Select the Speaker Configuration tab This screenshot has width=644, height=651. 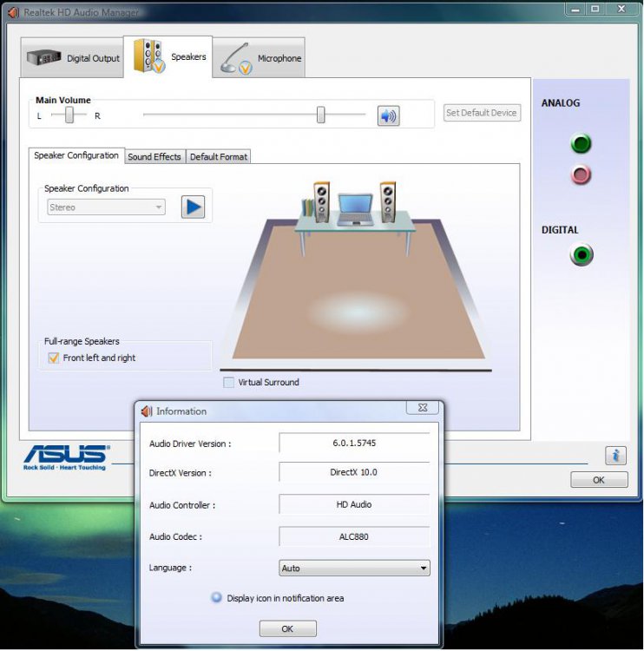76,155
